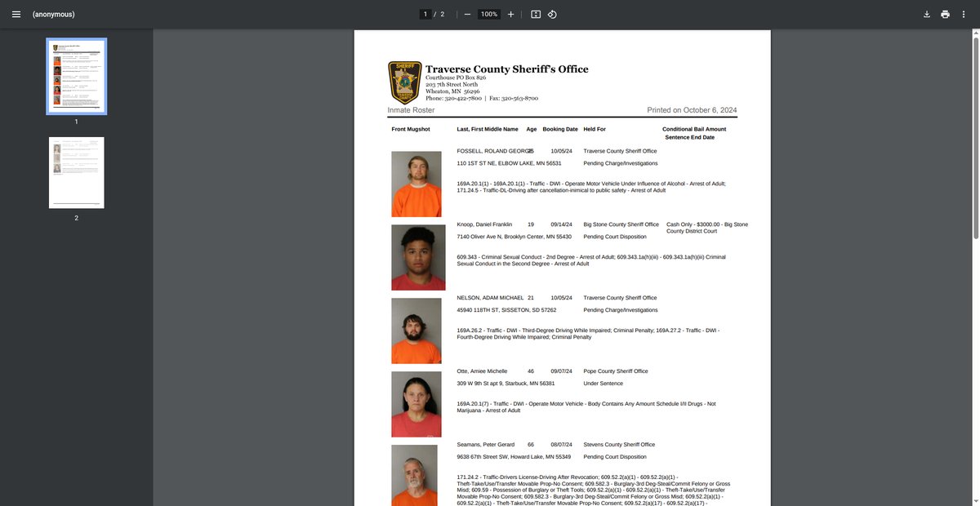Rotate the document counterclockwise

coord(552,14)
